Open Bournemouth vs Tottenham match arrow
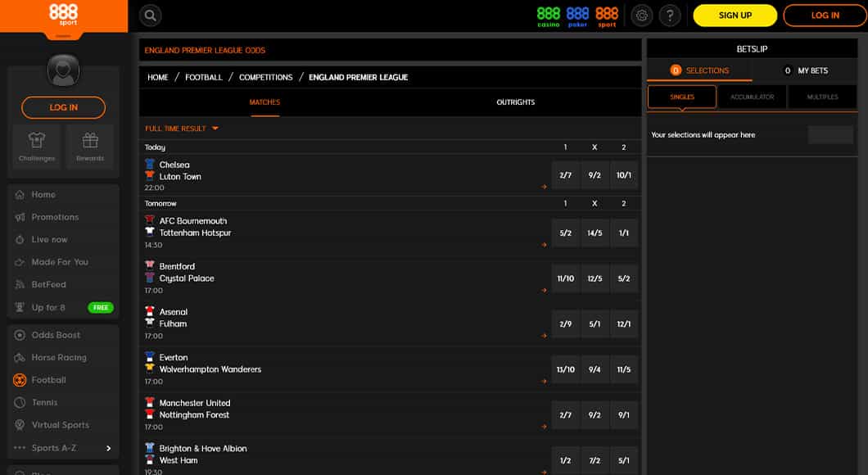 coord(544,245)
